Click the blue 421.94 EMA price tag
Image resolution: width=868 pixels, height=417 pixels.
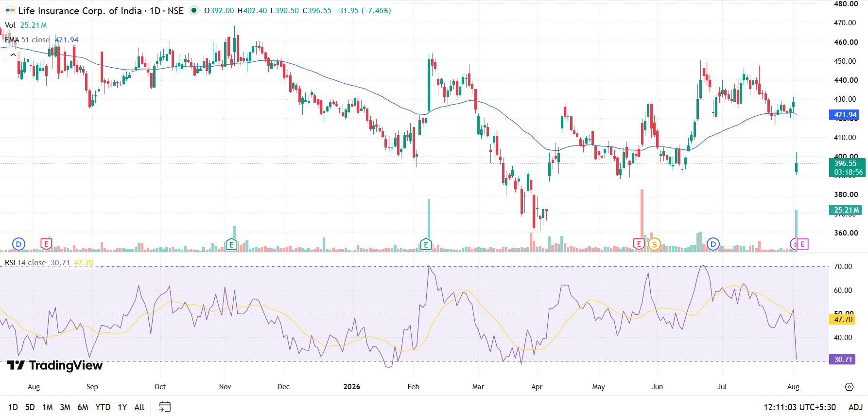coord(845,115)
